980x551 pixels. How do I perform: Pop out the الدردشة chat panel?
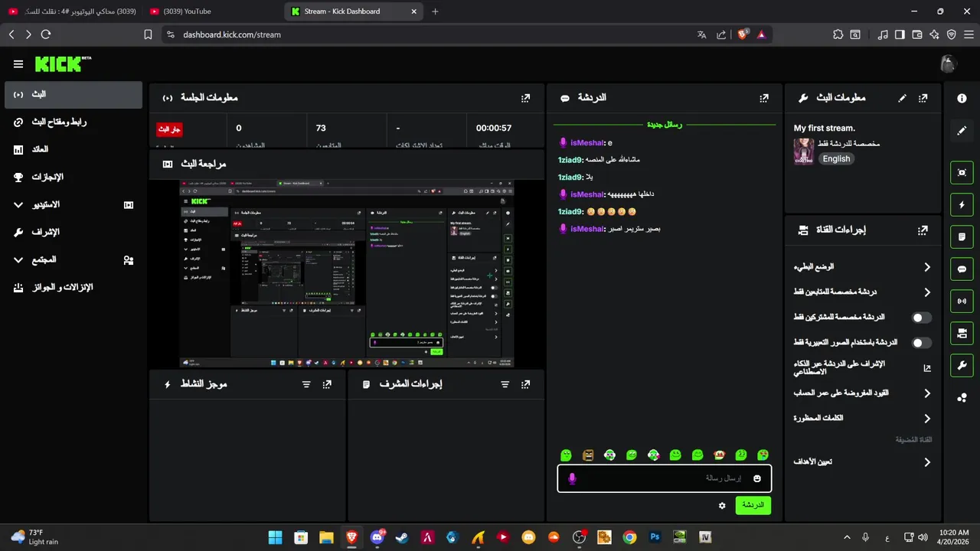[x=764, y=98]
